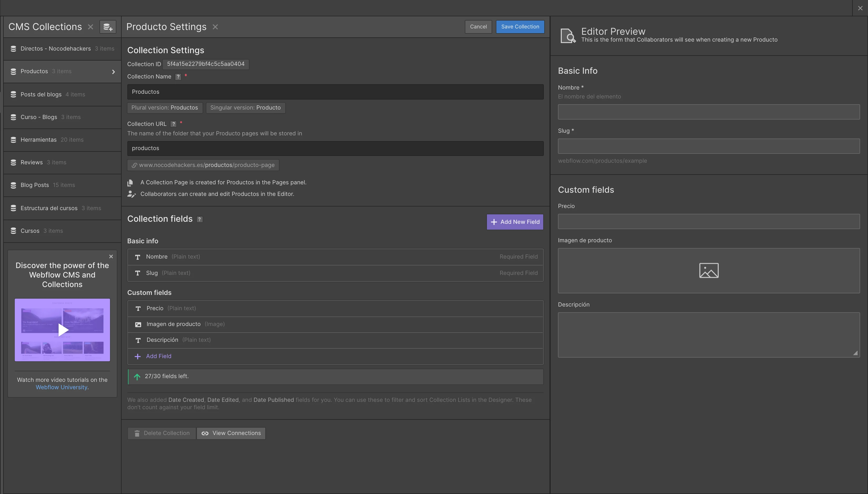
Task: Click the Collection Name help icon
Action: (x=178, y=77)
